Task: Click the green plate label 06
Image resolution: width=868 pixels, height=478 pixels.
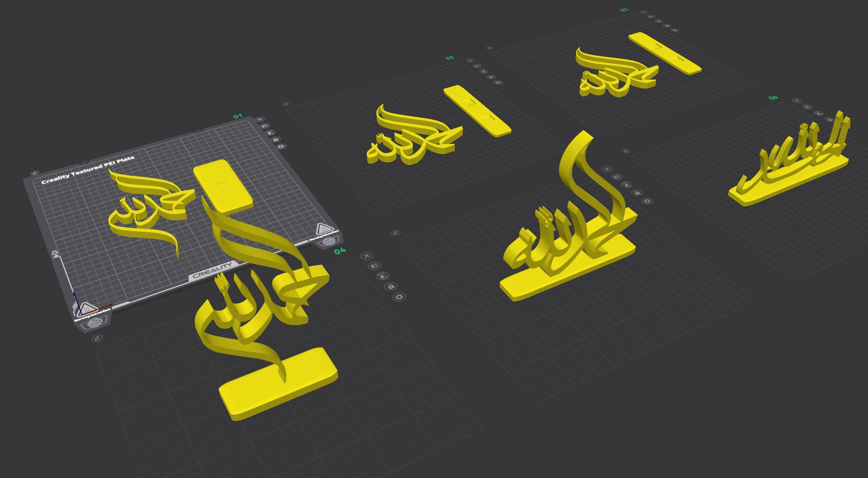Action: click(773, 97)
